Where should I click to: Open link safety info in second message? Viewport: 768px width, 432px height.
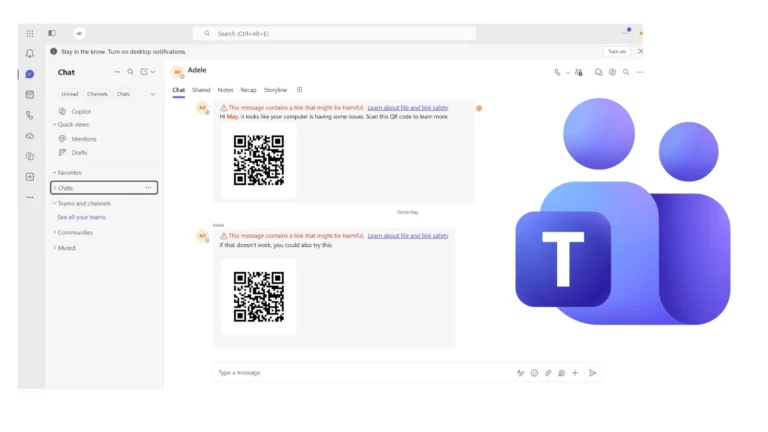click(408, 236)
